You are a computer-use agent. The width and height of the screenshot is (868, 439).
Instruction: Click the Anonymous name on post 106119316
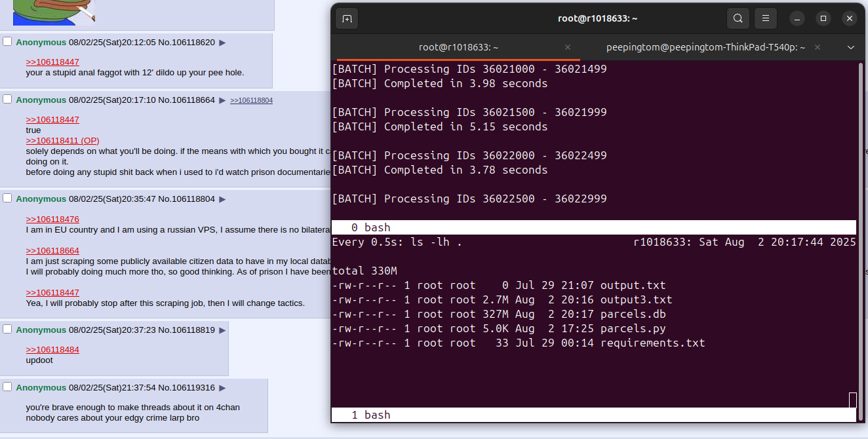(x=41, y=388)
